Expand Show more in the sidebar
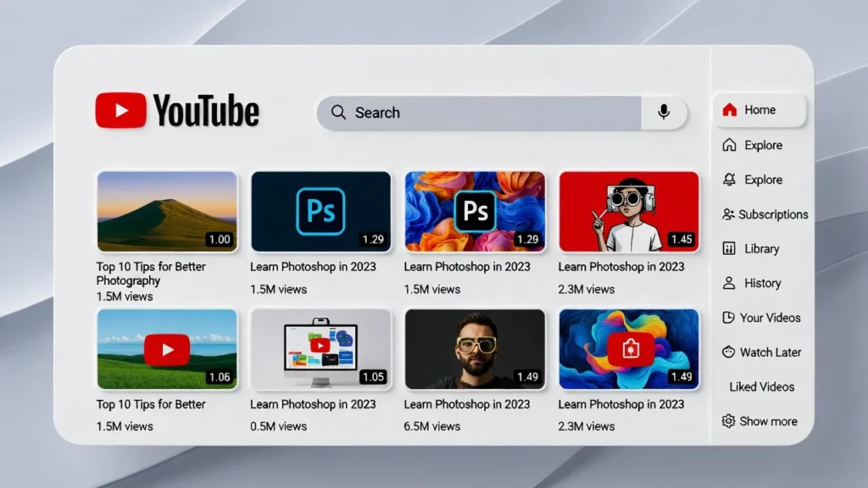The image size is (868, 488). click(x=759, y=421)
